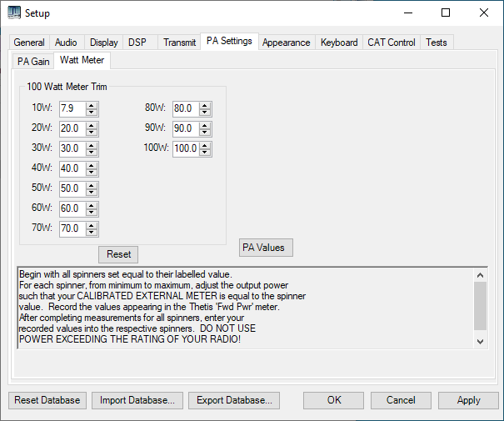Viewport: 504px width, 421px height.
Task: Open the General tab
Action: [29, 43]
